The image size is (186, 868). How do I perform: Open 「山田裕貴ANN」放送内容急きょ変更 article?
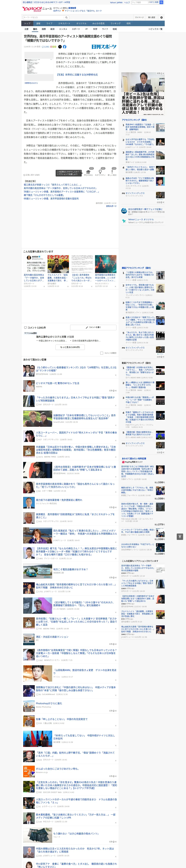point(85,672)
